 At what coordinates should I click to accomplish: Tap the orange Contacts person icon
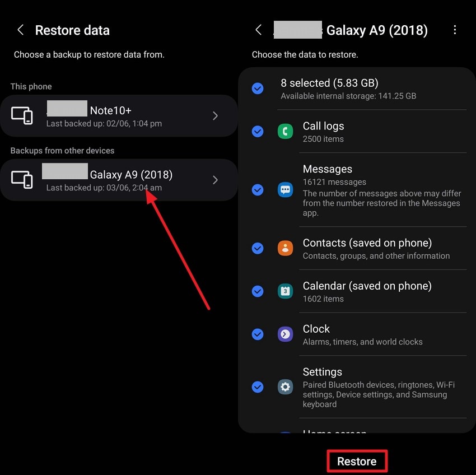(285, 248)
